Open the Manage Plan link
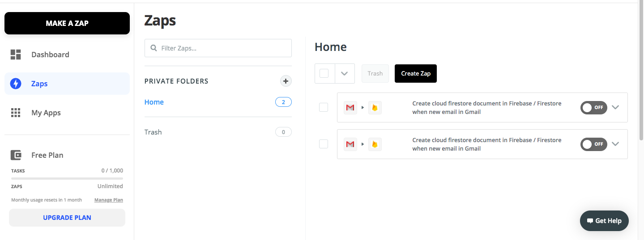The height and width of the screenshot is (240, 644). tap(109, 200)
